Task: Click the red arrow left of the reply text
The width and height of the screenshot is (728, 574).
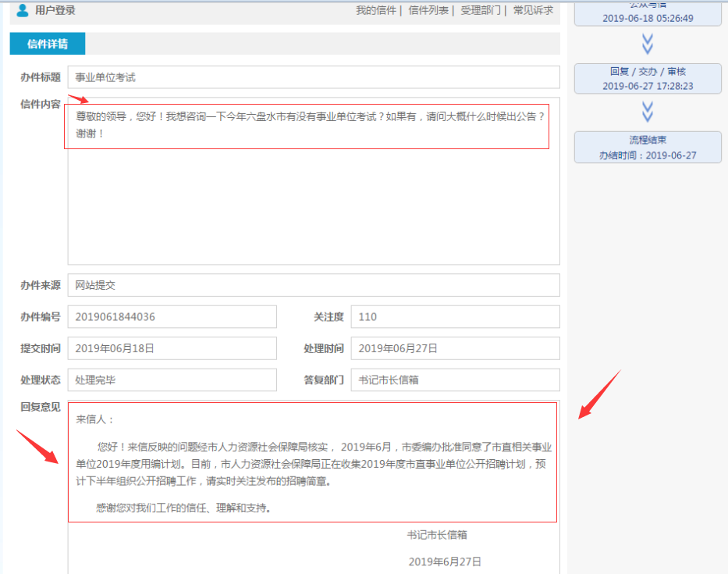Action: (x=37, y=447)
